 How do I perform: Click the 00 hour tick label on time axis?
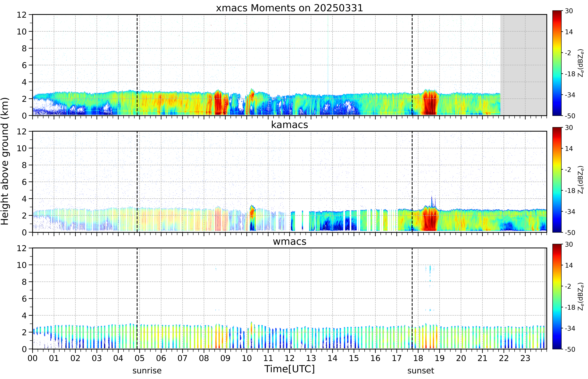[x=32, y=358]
